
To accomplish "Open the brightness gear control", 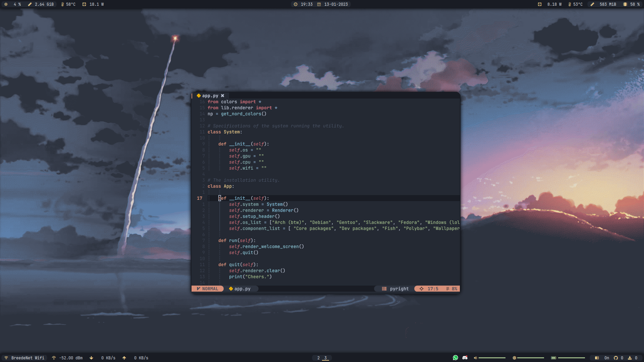I will (x=514, y=358).
